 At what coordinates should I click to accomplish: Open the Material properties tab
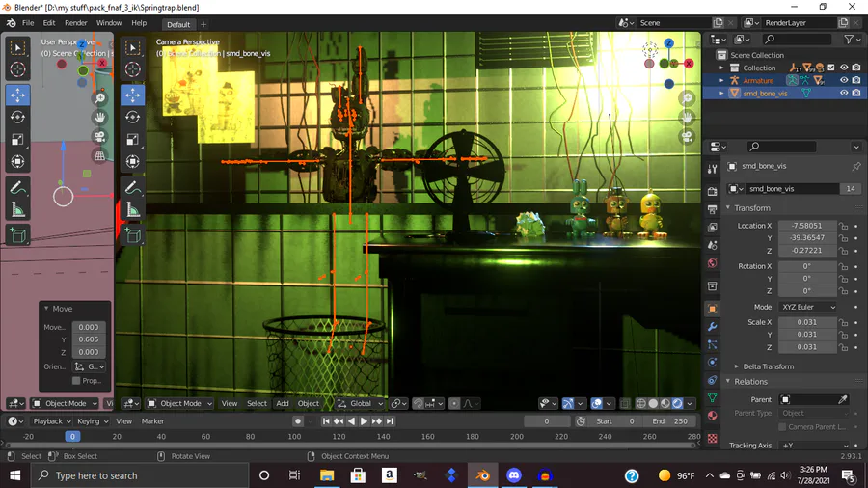click(x=713, y=416)
